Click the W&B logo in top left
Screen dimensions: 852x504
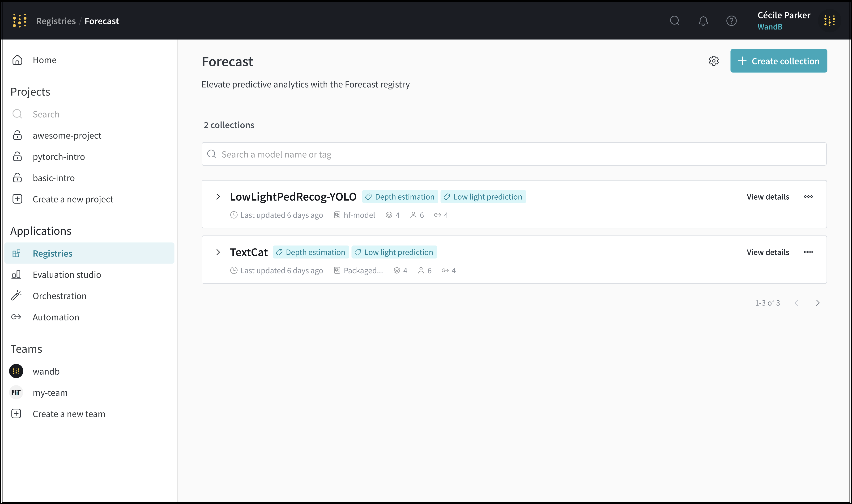(x=19, y=21)
